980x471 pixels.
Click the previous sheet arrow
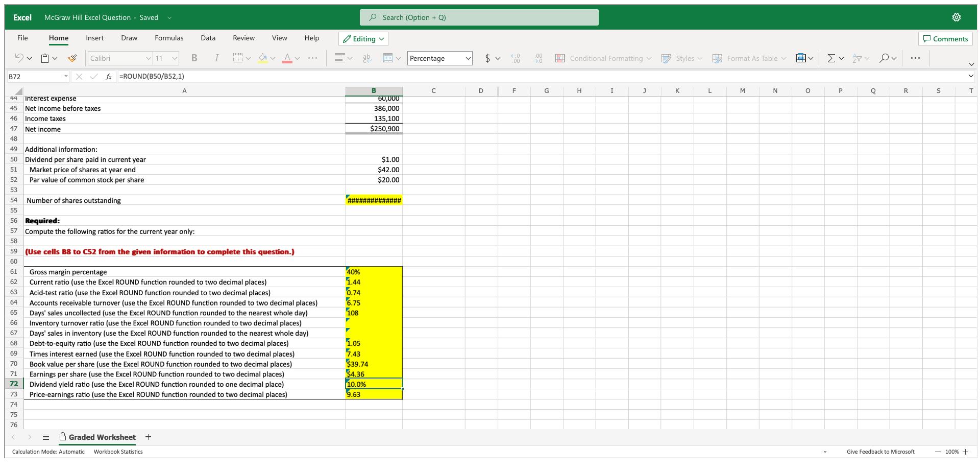pos(13,437)
